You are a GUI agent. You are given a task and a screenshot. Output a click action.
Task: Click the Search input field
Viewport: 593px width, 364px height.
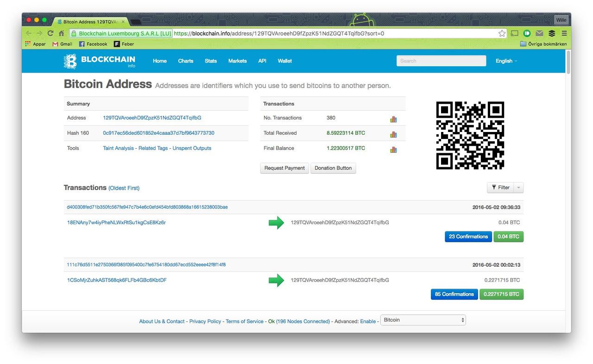pyautogui.click(x=441, y=61)
